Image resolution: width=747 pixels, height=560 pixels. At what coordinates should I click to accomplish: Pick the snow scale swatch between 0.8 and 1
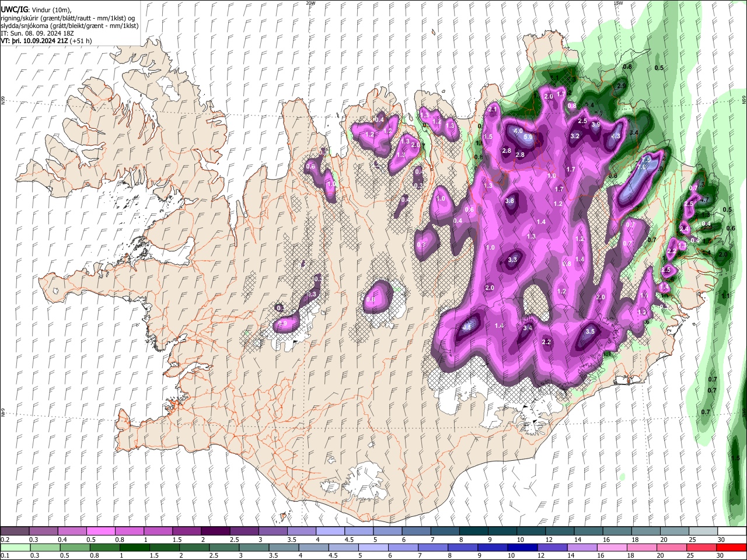tap(130, 531)
